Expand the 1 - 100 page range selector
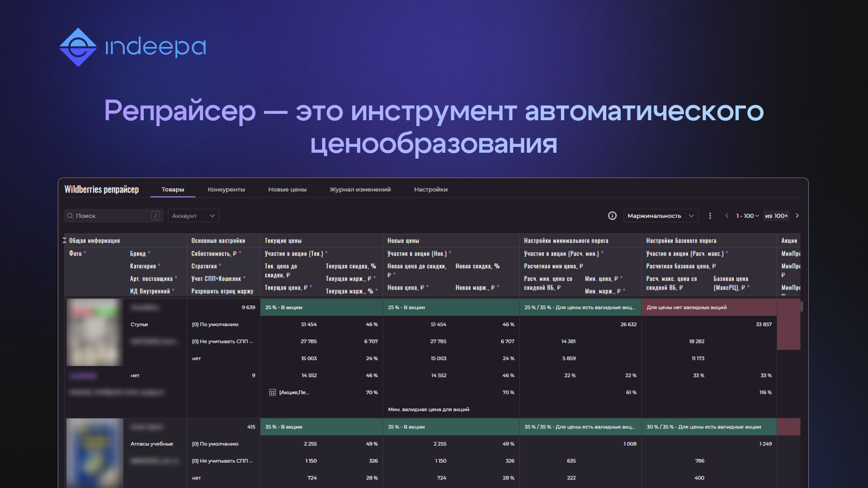Viewport: 868px width, 488px height. point(747,216)
